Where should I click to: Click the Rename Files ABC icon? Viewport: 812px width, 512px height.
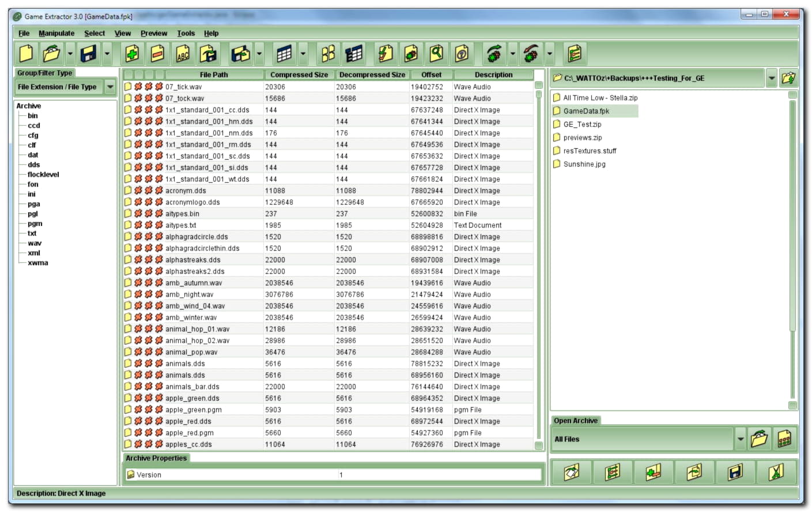click(183, 54)
